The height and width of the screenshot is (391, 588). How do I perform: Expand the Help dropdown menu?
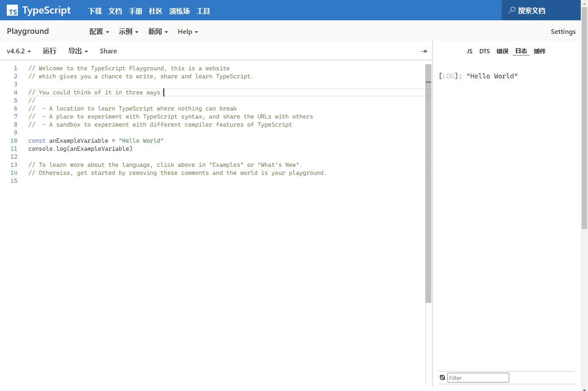click(188, 31)
